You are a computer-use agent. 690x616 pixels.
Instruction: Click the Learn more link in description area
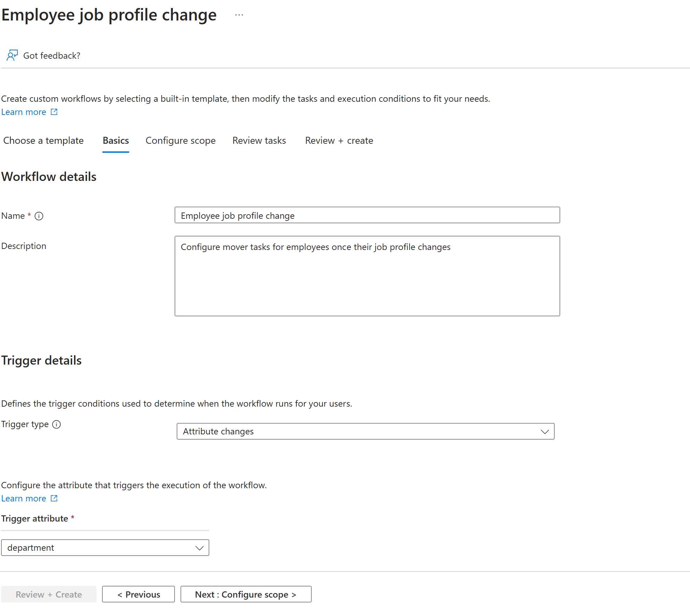point(23,112)
